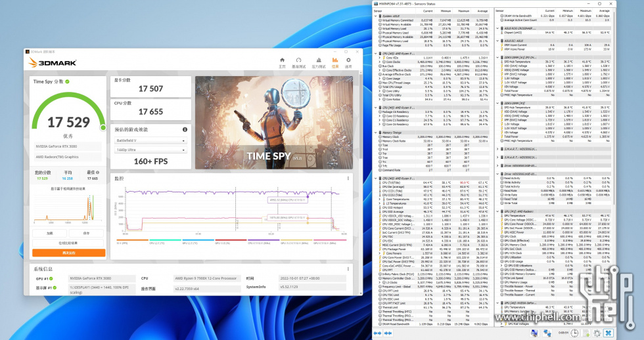Expand the Core Temperatures row

tap(380, 200)
